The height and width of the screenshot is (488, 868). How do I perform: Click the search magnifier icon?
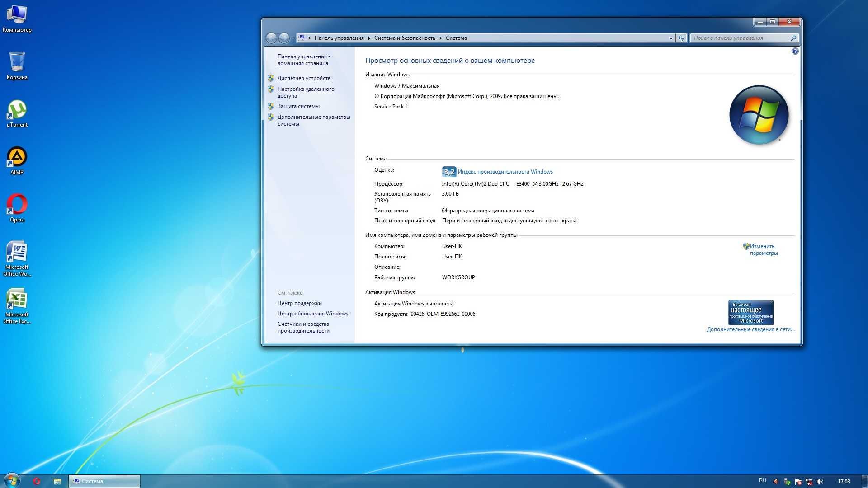point(793,38)
